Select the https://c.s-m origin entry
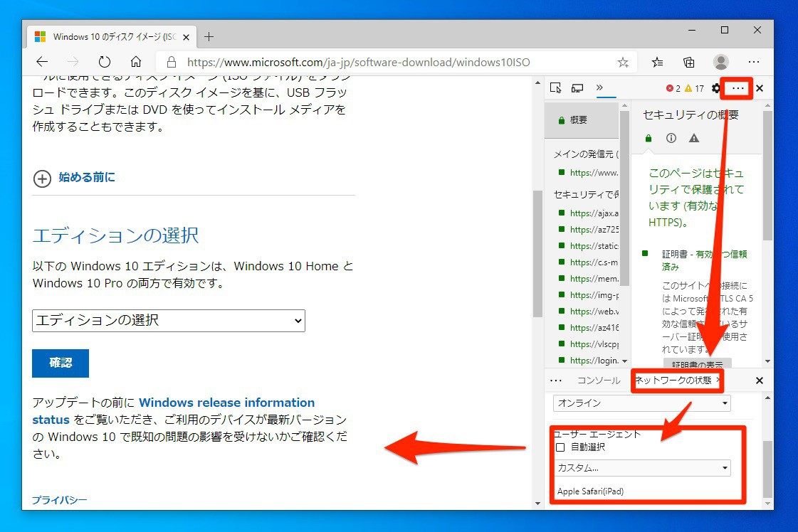The height and width of the screenshot is (532, 798). tap(588, 262)
